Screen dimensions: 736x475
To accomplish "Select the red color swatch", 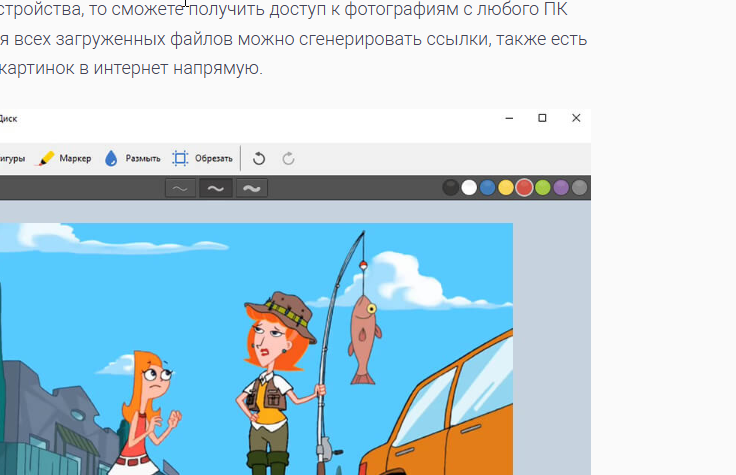I will click(524, 188).
